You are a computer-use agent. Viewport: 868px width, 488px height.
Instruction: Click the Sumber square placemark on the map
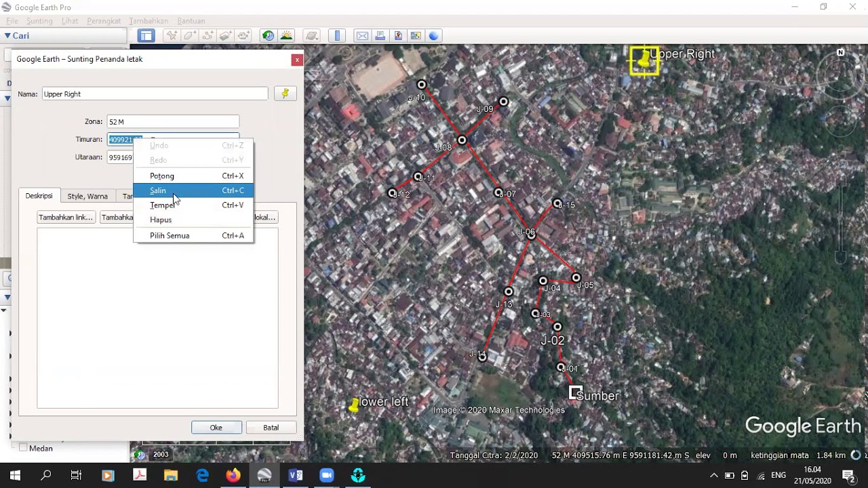click(x=575, y=392)
